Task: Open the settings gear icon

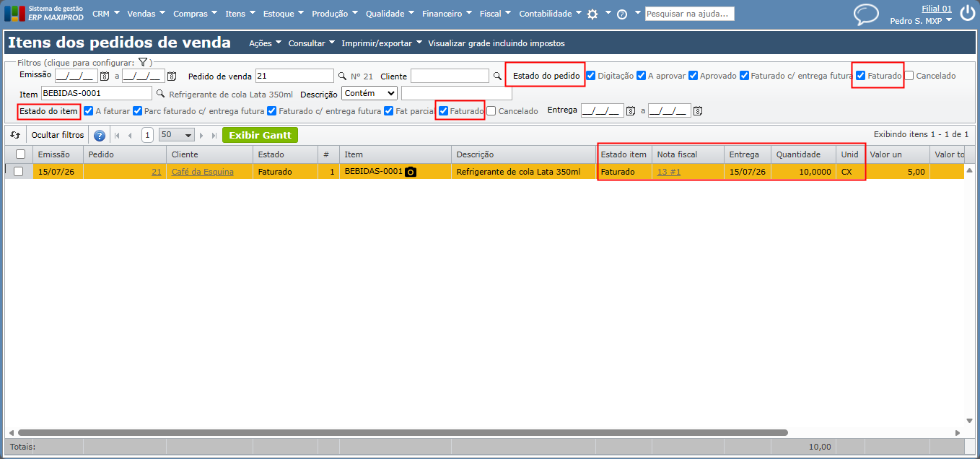Action: point(592,14)
